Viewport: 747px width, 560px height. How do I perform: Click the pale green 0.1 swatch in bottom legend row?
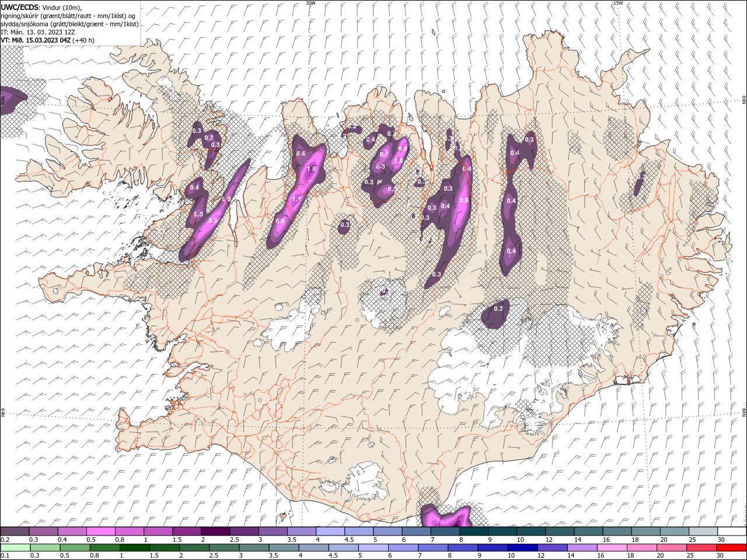15,548
